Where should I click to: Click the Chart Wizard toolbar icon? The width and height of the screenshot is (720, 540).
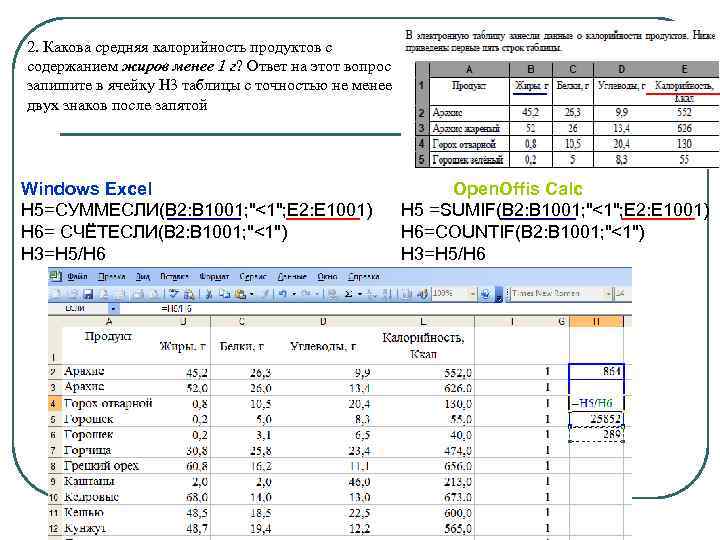tap(405, 294)
